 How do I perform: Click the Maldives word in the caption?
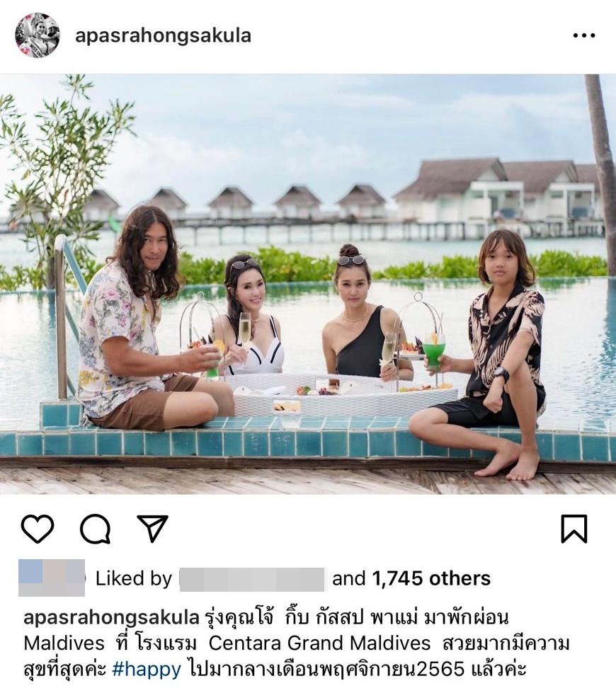[64, 643]
